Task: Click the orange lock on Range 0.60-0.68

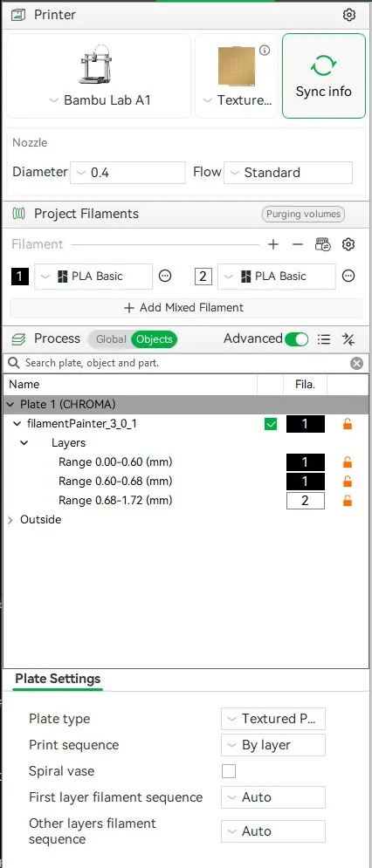Action: pyautogui.click(x=348, y=481)
